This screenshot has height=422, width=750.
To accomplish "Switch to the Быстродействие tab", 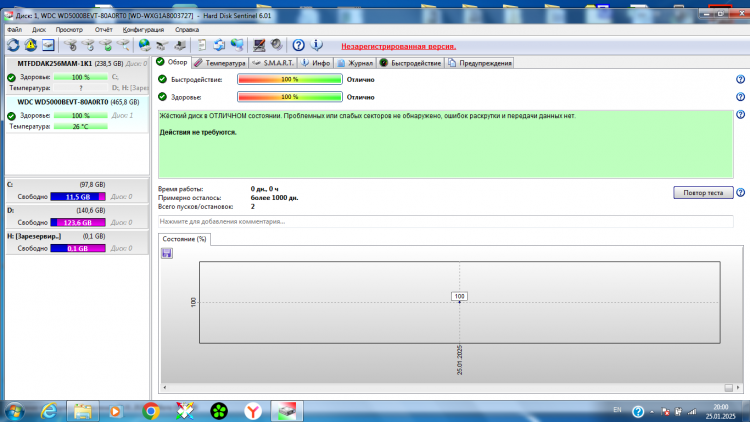I will (410, 63).
